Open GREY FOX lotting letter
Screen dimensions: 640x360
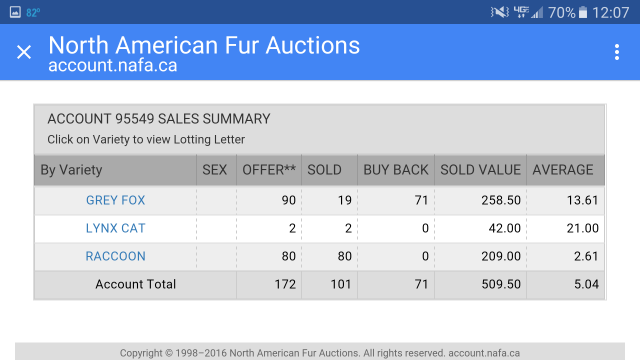click(x=116, y=200)
